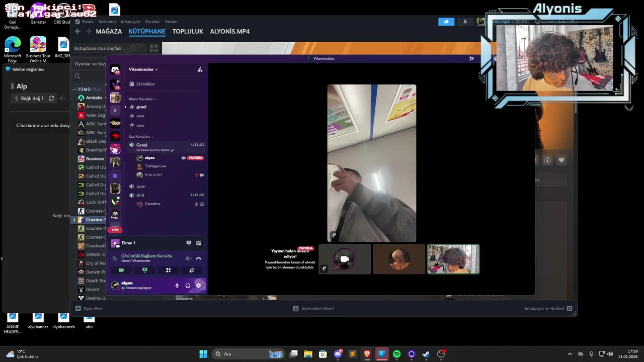Image resolution: width=644 pixels, height=362 pixels.
Task: Collapse the Ses Kanalları category
Action: point(141,137)
